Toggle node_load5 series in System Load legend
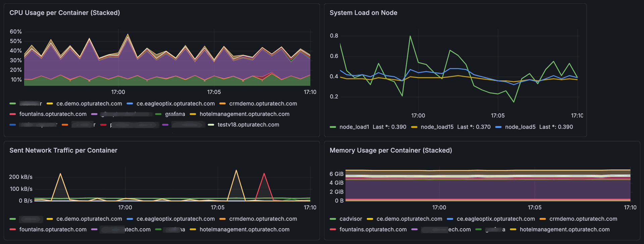This screenshot has height=244, width=644. (x=520, y=127)
